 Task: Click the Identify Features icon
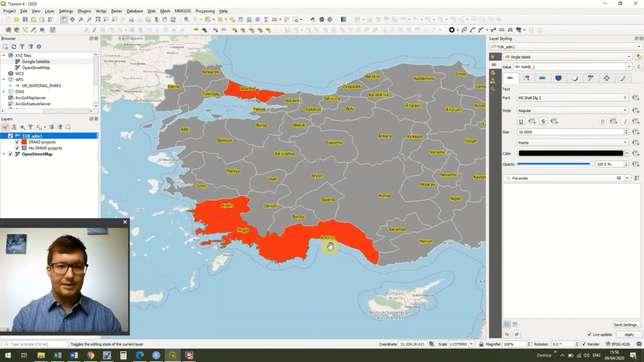click(186, 19)
